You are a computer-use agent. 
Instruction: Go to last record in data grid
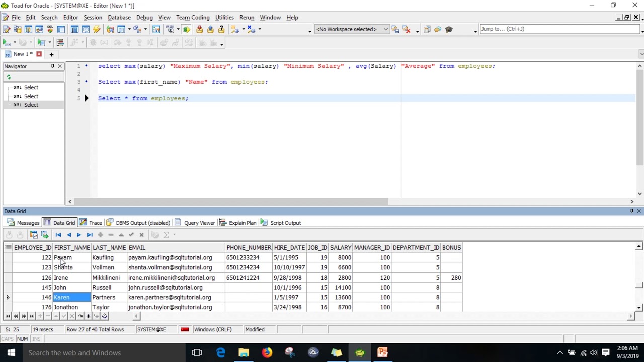point(90,235)
